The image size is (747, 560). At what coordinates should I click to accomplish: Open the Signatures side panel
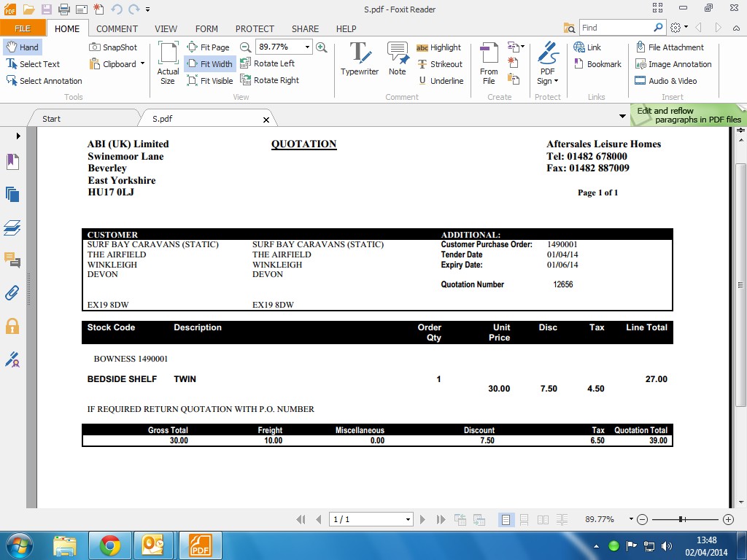tap(12, 359)
